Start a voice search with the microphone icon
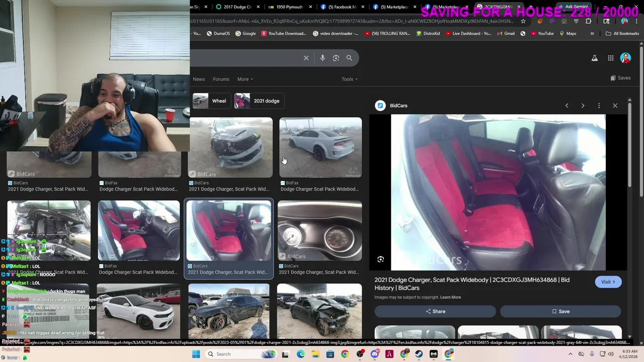 323,58
